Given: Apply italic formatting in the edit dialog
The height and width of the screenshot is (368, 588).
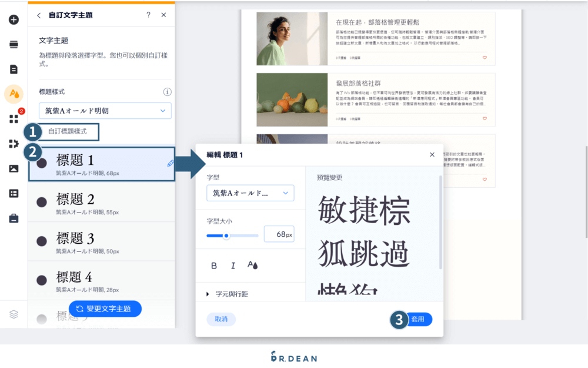Looking at the screenshot, I should tap(232, 266).
